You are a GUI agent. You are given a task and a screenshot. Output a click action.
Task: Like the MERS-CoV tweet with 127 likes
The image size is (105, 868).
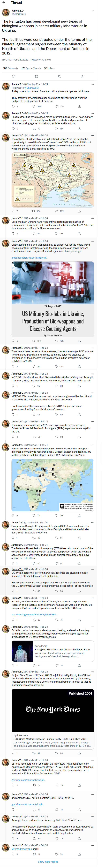point(56,415)
